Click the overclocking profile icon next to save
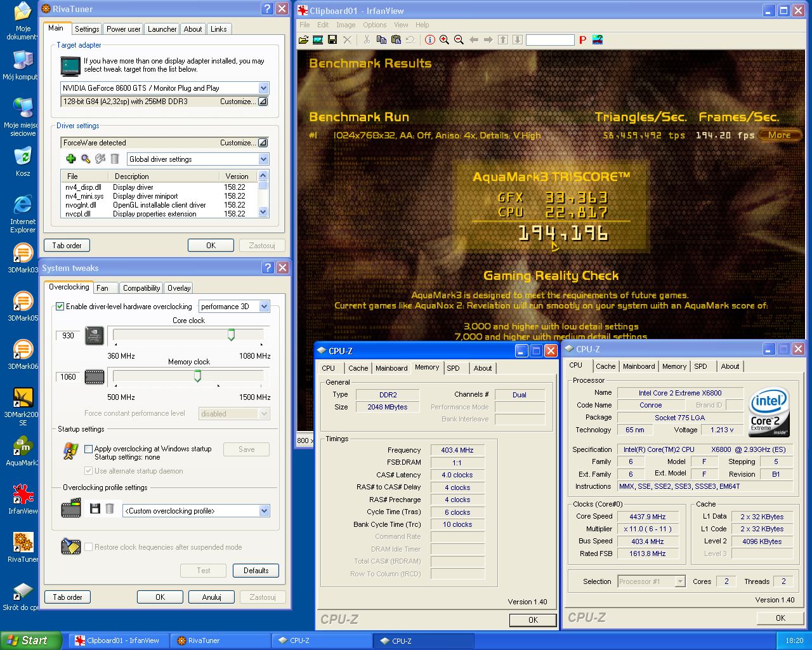This screenshot has width=812, height=650. (x=71, y=508)
